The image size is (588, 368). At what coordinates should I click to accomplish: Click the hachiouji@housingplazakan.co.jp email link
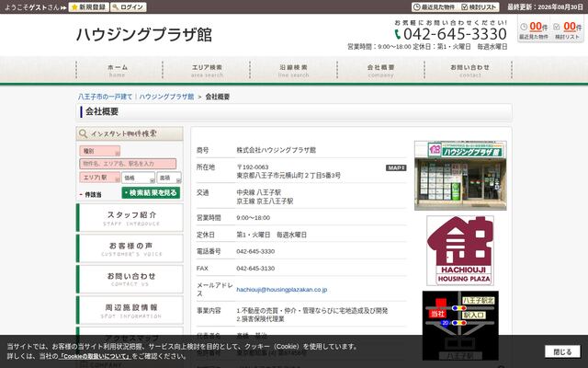click(x=282, y=290)
